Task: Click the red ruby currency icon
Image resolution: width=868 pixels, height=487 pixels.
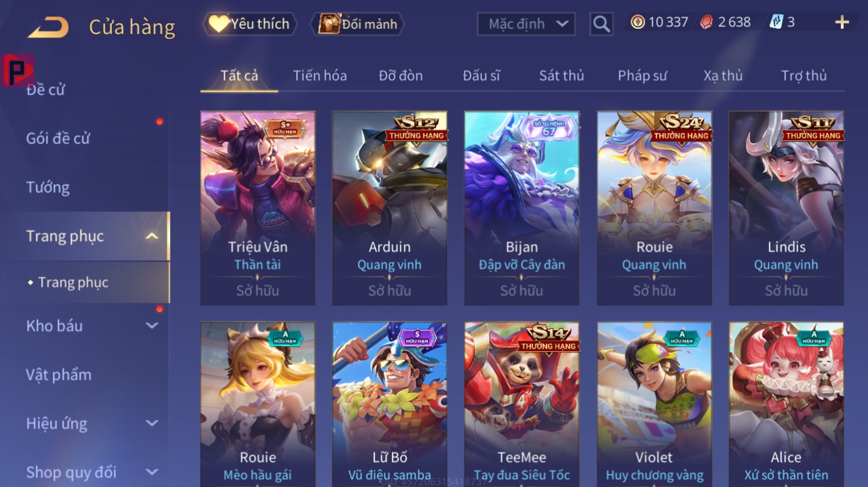Action: coord(706,22)
